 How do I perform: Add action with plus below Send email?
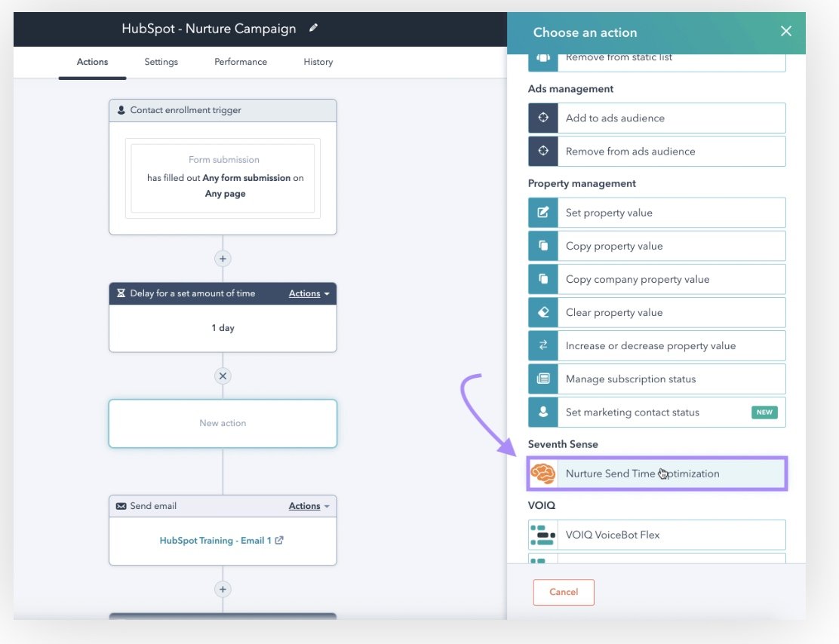223,590
